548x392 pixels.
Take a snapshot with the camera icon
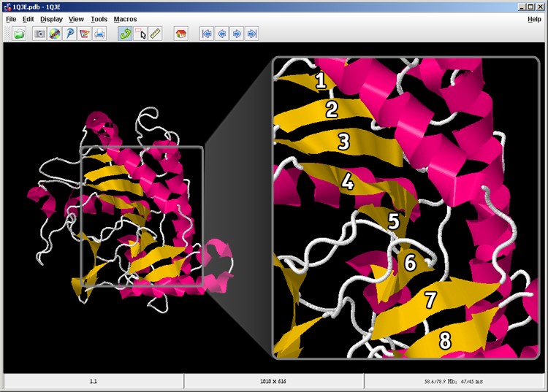pyautogui.click(x=40, y=34)
